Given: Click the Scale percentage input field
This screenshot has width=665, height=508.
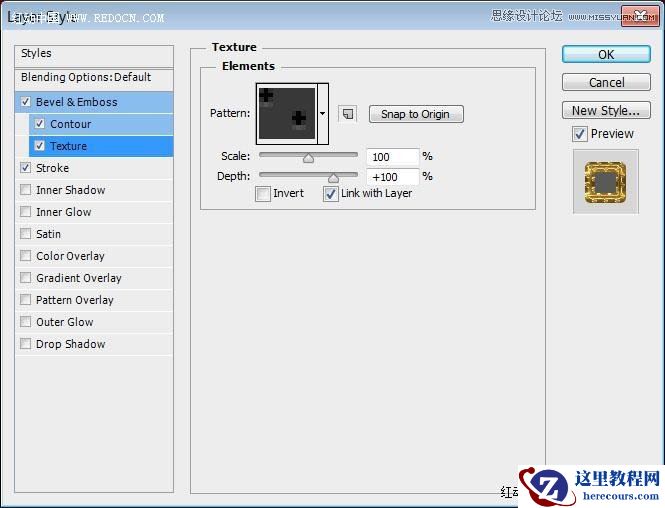Looking at the screenshot, I should pos(393,157).
